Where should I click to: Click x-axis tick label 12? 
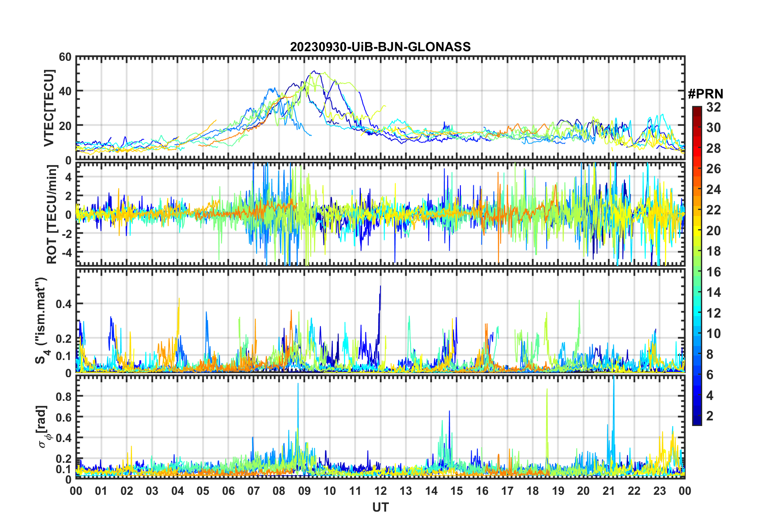380,491
